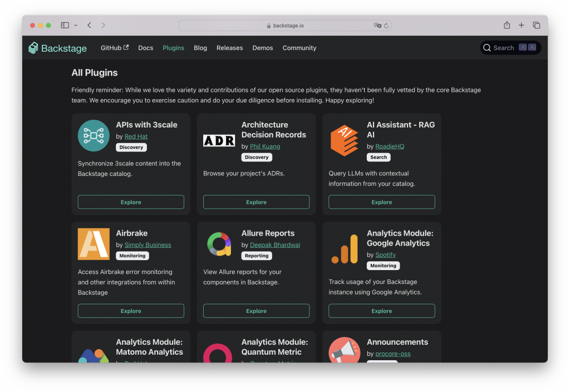Click the APIs with 3scale plugin icon
The image size is (570, 392).
94,136
